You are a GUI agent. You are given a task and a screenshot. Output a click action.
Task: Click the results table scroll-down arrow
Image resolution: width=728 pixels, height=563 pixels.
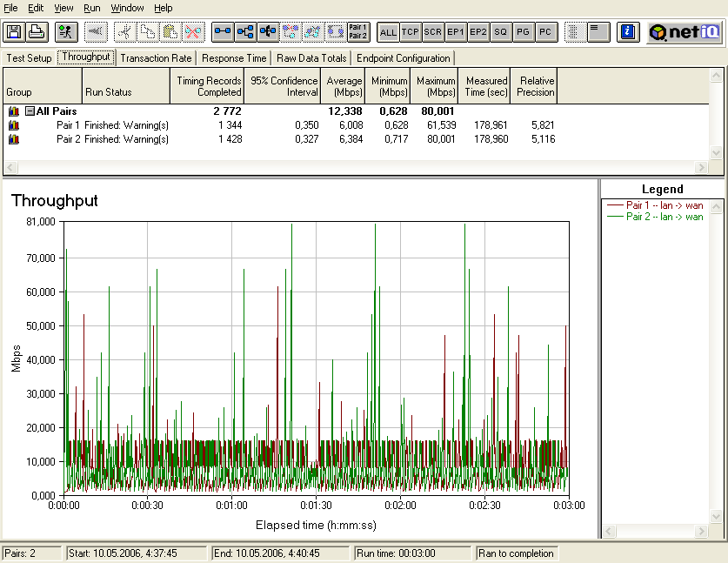717,152
